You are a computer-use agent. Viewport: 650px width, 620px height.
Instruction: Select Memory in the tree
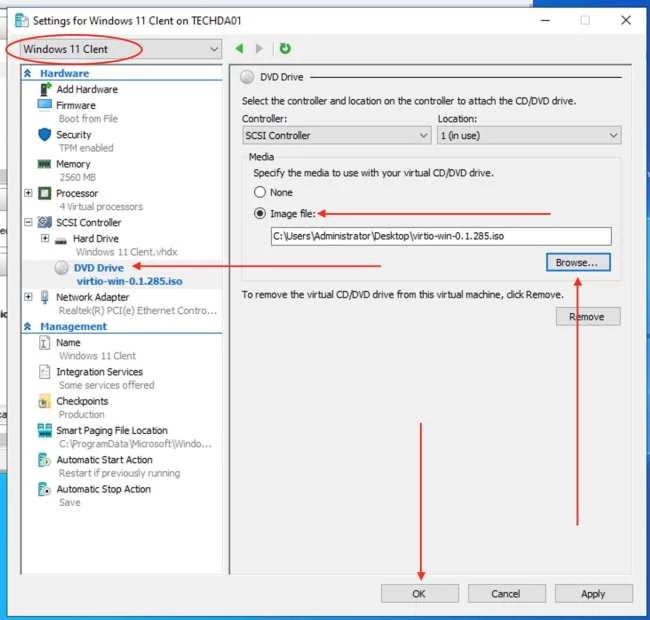(73, 164)
